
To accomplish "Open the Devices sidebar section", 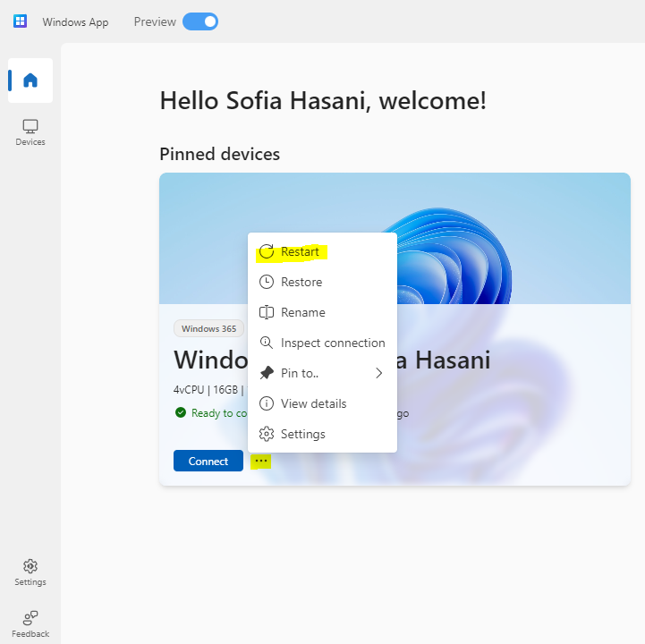I will point(30,132).
